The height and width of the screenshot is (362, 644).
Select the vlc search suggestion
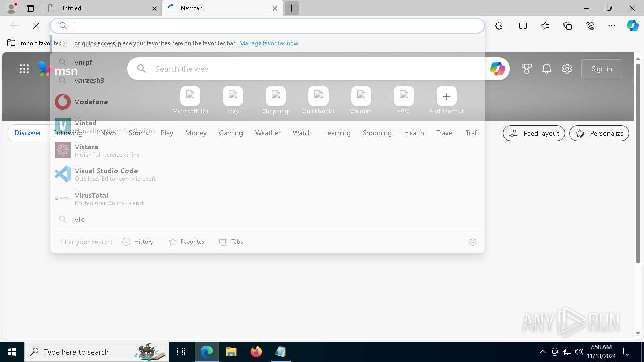pyautogui.click(x=267, y=219)
